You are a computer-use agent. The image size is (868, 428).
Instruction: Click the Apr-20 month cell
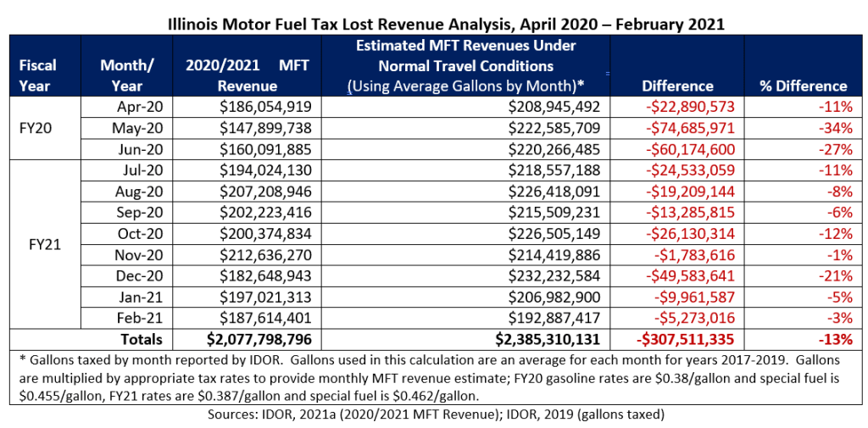(139, 106)
